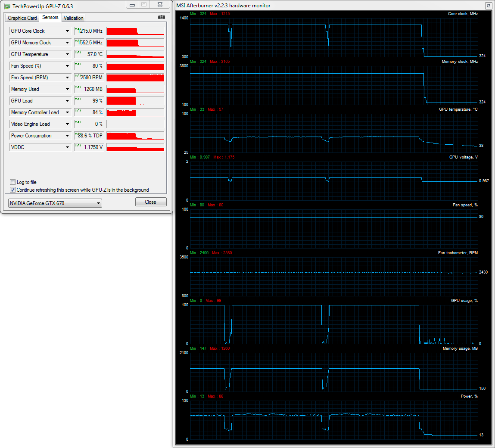Image resolution: width=495 pixels, height=448 pixels.
Task: Close the GPU-Z window with the X button
Action: click(160, 5)
